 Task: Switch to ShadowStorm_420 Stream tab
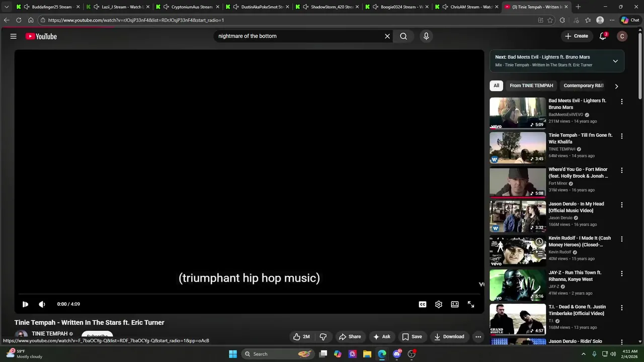(x=327, y=7)
